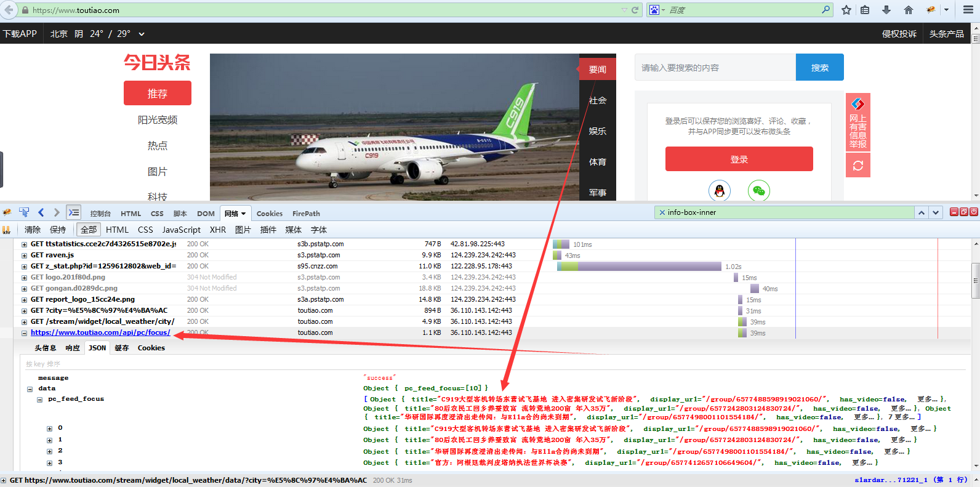Switch to the 控制台 console tab

pos(100,214)
